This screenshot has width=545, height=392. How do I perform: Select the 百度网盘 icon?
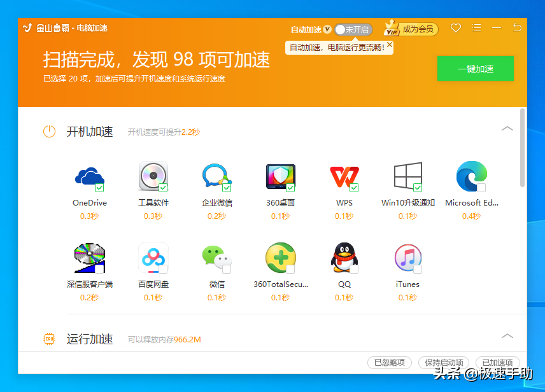153,258
